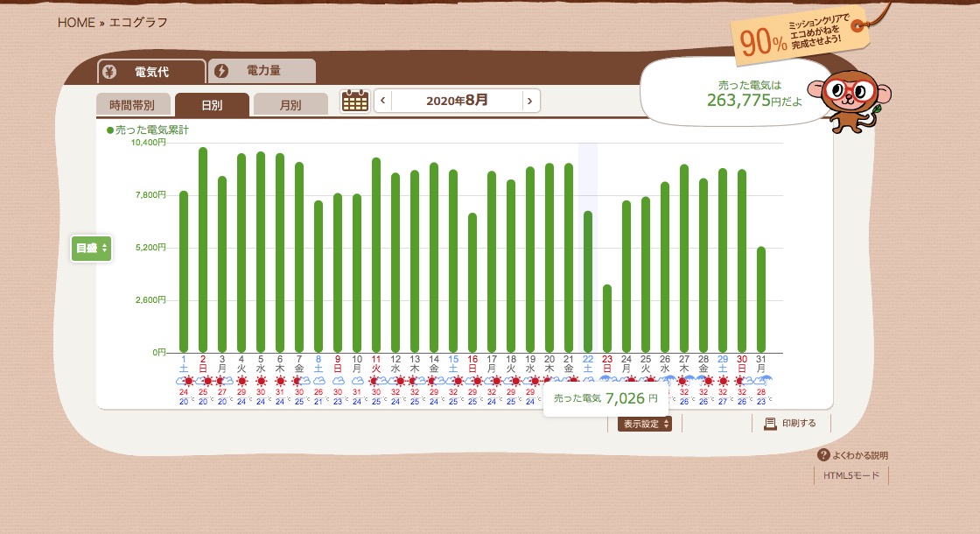This screenshot has width=980, height=534.
Task: Click the 売った電気累計 legend entry
Action: [x=148, y=130]
